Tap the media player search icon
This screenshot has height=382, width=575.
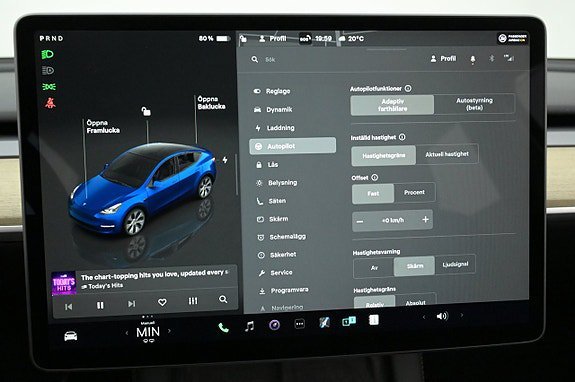pos(223,300)
